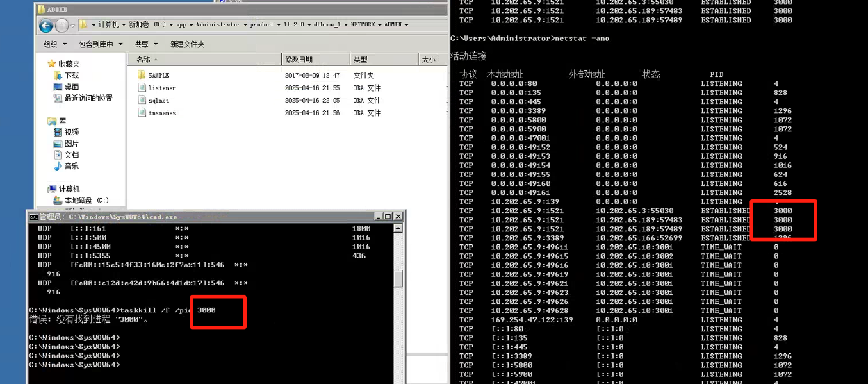Viewport: 868px width, 384px height.
Task: Navigate to the dbhome_1 breadcrumb
Action: pyautogui.click(x=327, y=24)
